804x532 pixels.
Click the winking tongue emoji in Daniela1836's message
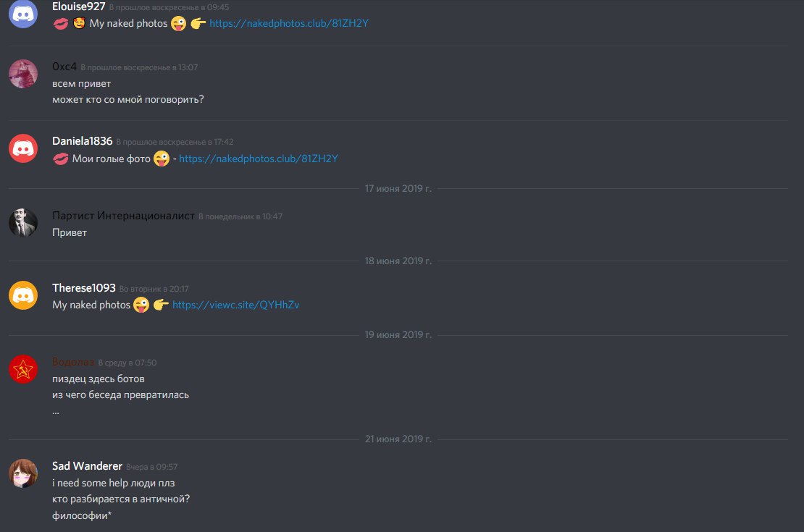(162, 159)
